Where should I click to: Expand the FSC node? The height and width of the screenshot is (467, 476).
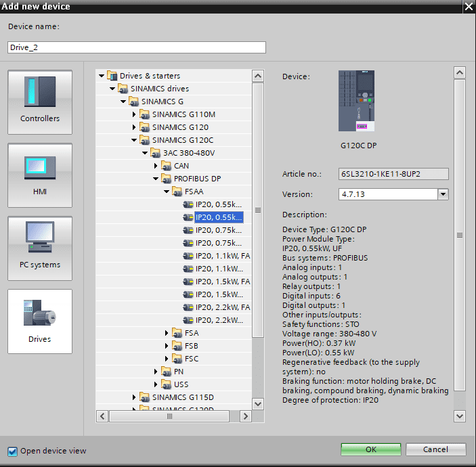(x=167, y=359)
